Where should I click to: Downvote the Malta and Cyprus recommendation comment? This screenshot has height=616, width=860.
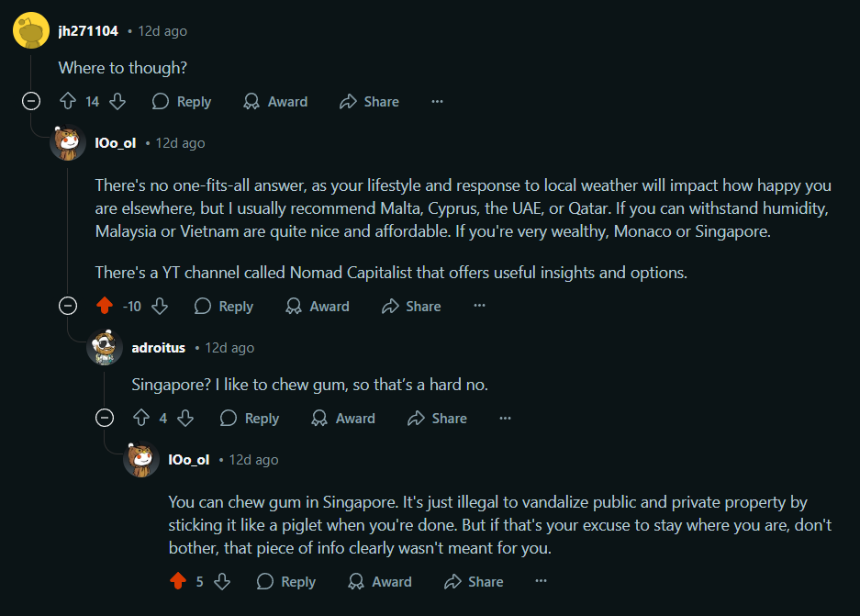click(160, 306)
